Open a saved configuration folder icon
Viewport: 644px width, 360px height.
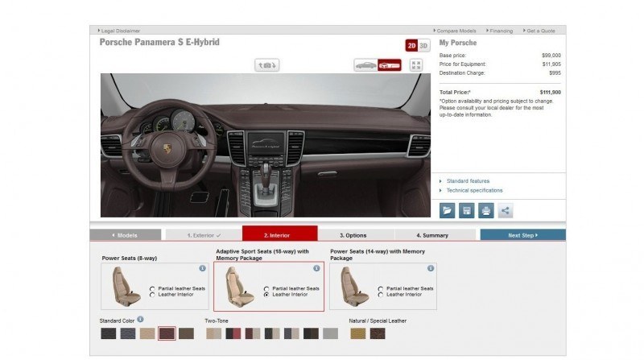pos(448,211)
